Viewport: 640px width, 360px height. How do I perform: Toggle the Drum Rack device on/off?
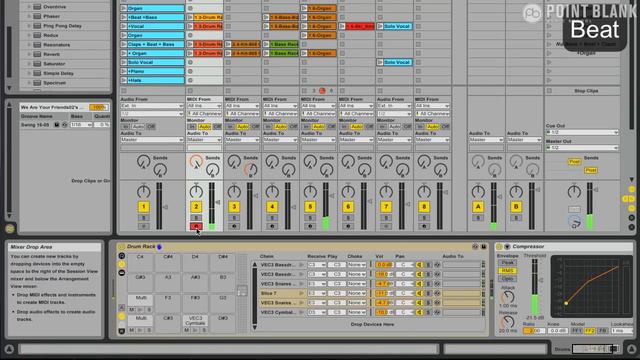point(121,247)
